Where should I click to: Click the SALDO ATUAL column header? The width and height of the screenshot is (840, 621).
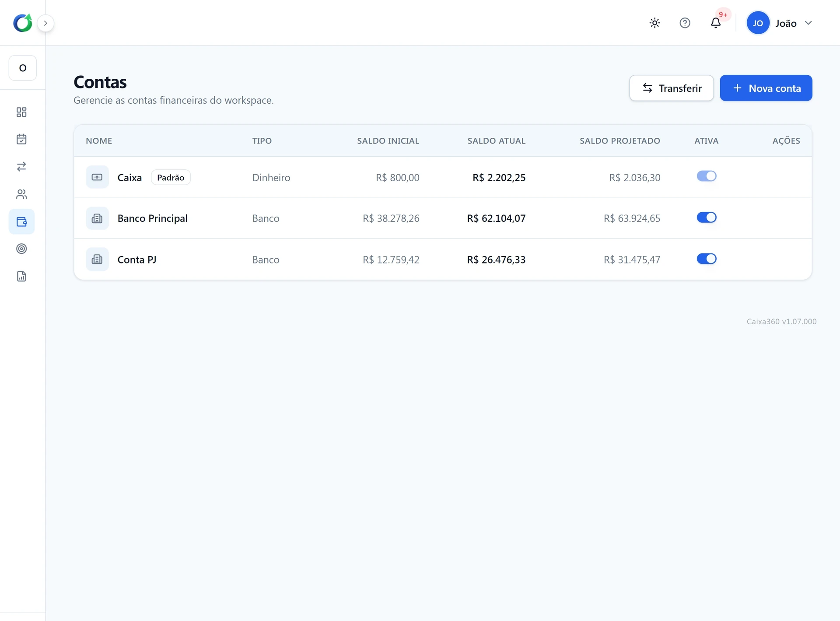(496, 141)
